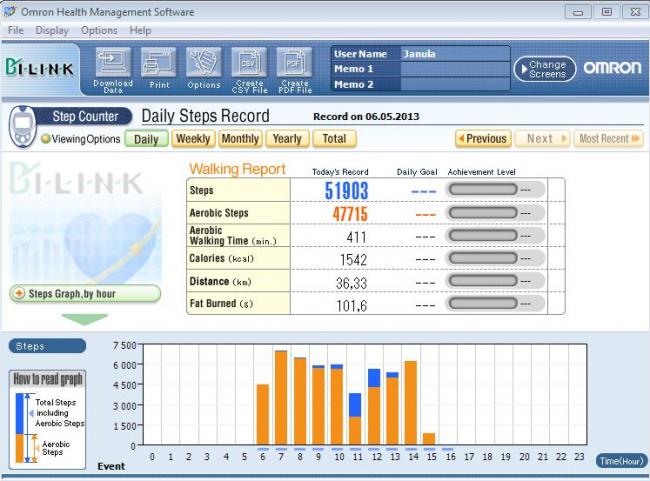Click Steps Graph, by hour button
The image size is (650, 481).
[85, 294]
